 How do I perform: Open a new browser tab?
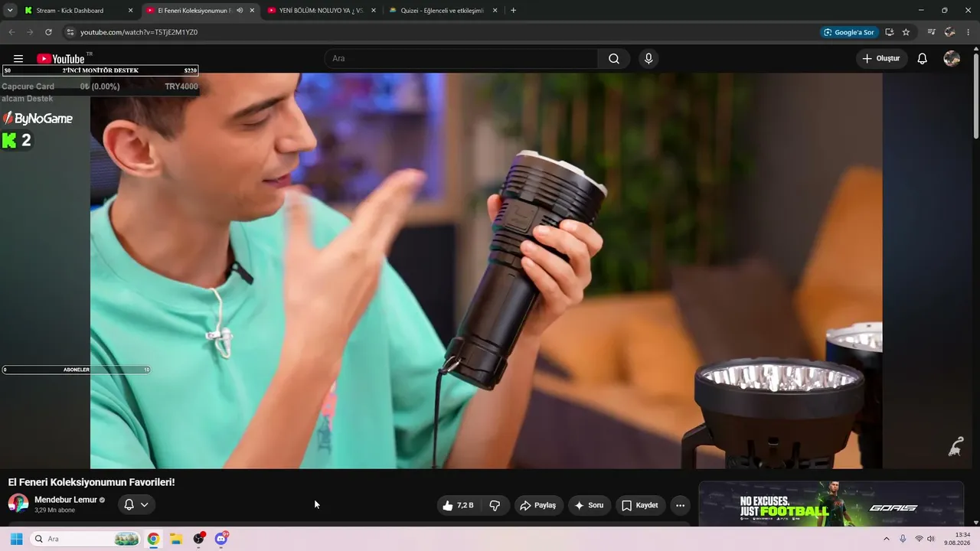[x=513, y=11]
